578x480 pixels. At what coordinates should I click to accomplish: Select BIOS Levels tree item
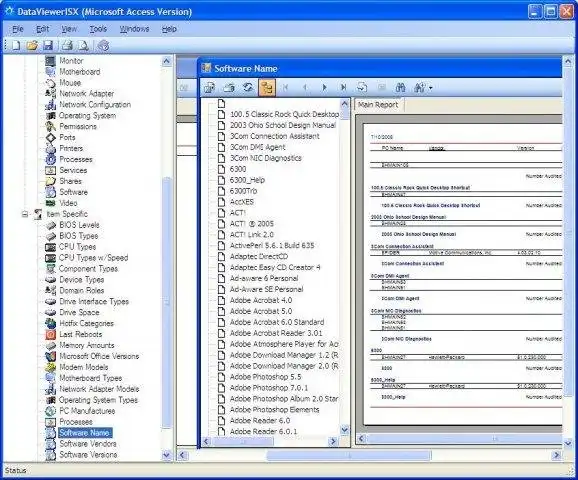click(x=79, y=225)
